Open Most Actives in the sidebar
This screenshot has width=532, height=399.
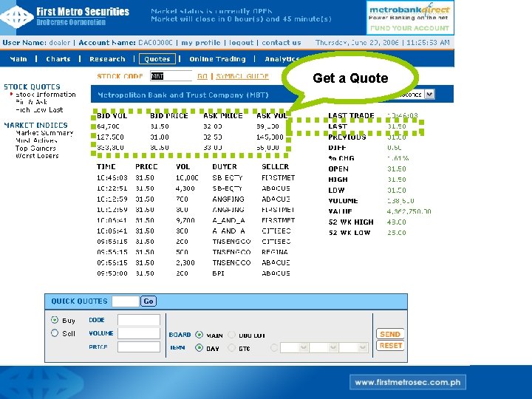[36, 140]
